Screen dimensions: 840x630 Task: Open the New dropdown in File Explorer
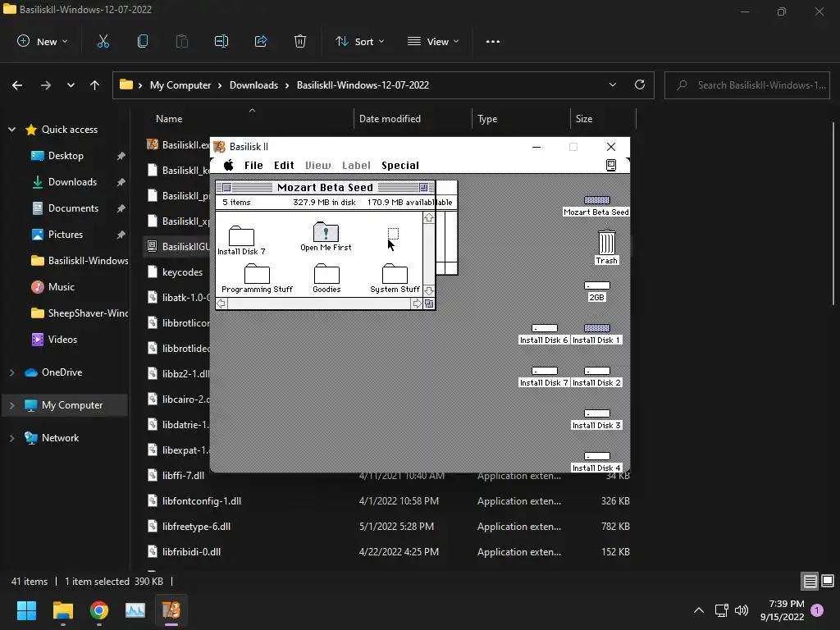point(43,41)
